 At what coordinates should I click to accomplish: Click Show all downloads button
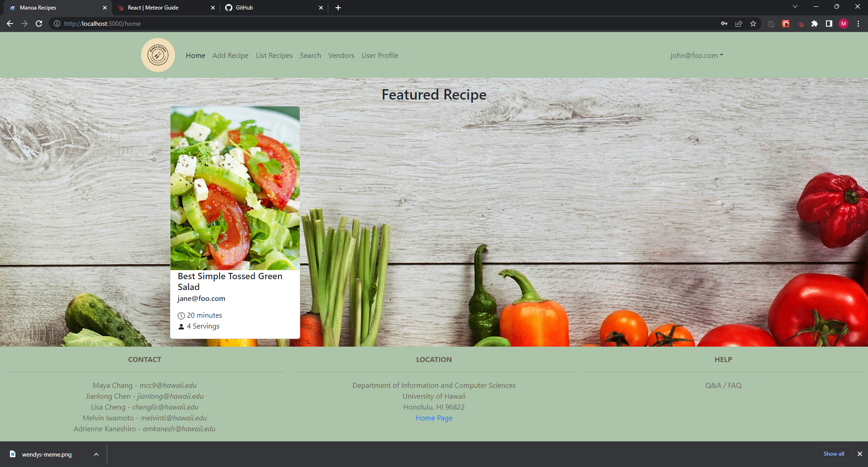[x=834, y=454]
